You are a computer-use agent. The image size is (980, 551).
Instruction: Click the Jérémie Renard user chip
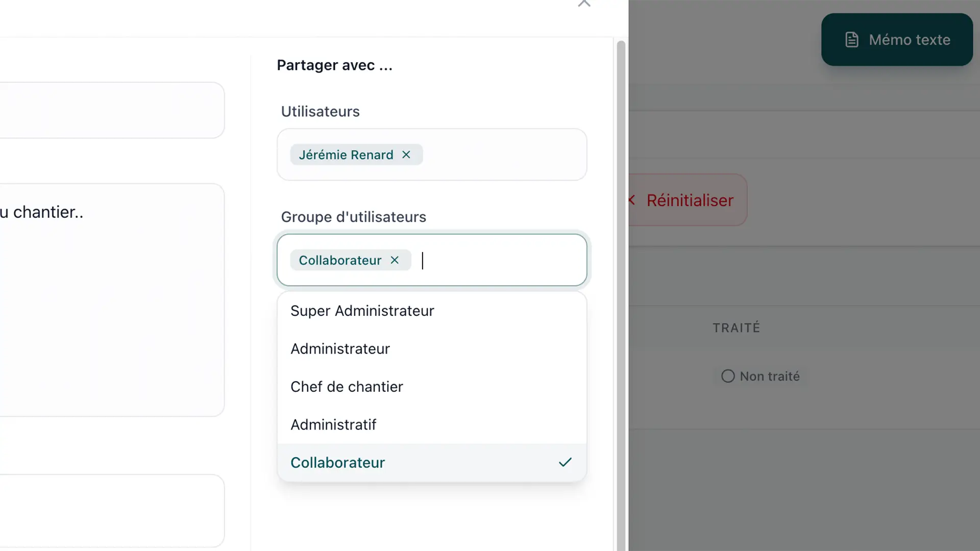coord(346,155)
